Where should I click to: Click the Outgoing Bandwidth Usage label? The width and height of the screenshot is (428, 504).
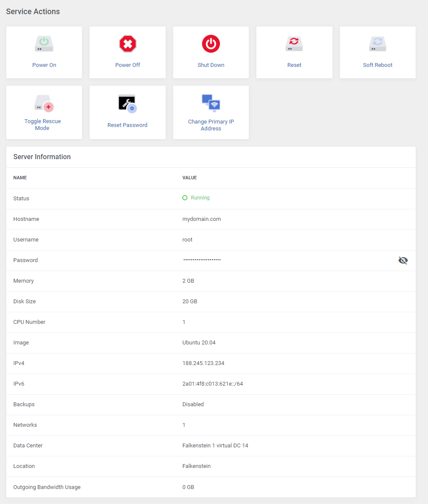point(47,487)
